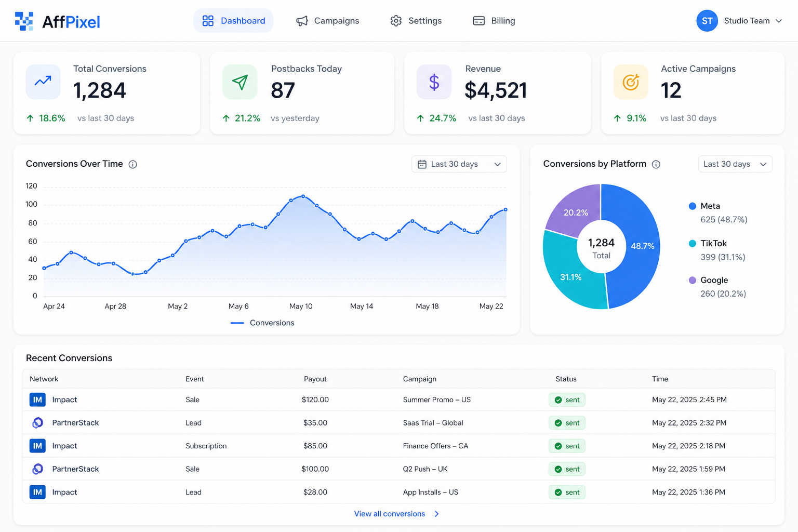Click the Billing card icon

[x=478, y=21]
